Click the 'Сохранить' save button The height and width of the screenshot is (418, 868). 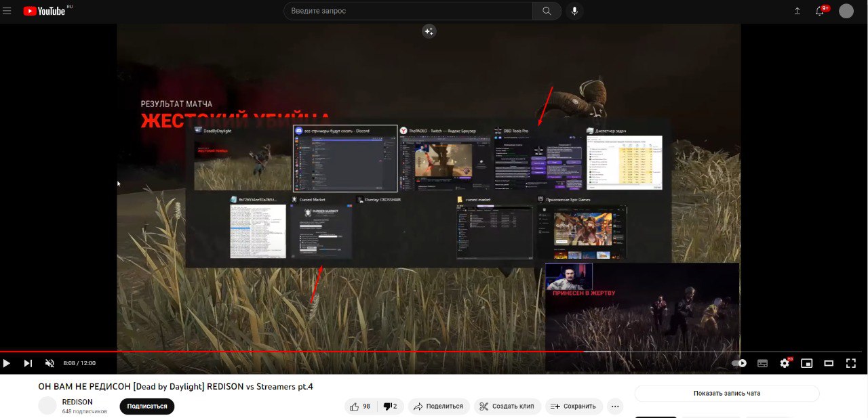(574, 406)
